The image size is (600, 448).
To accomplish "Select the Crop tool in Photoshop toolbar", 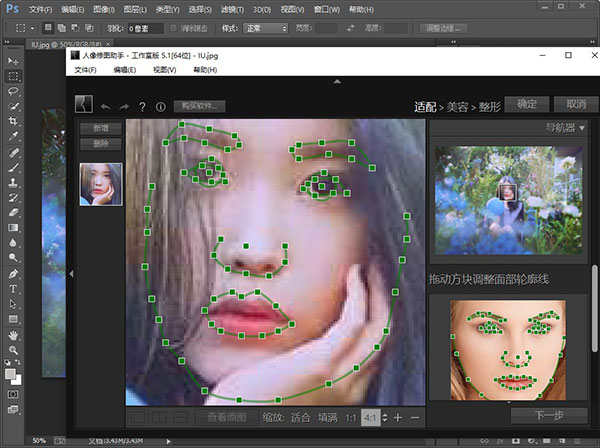I will 14,121.
